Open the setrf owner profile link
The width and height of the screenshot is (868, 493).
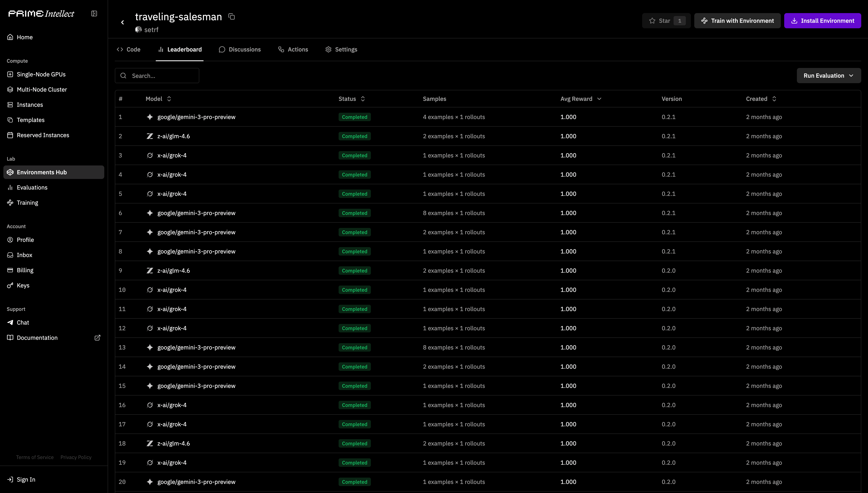coord(151,30)
